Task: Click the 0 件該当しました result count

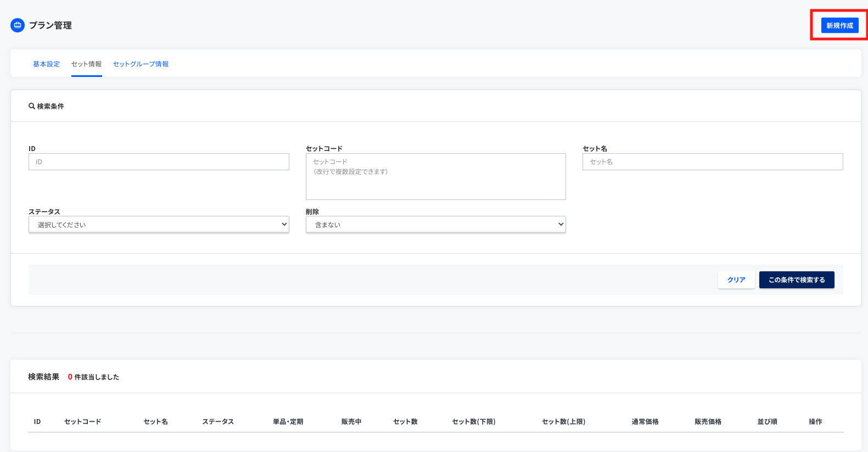Action: (93, 377)
